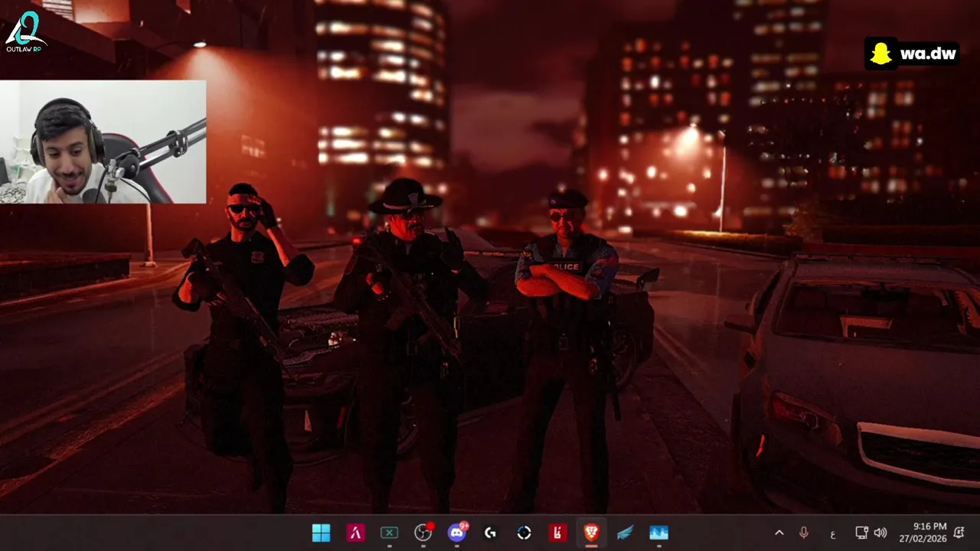This screenshot has height=551, width=980.
Task: Open the volume speaker tray icon
Action: click(880, 533)
